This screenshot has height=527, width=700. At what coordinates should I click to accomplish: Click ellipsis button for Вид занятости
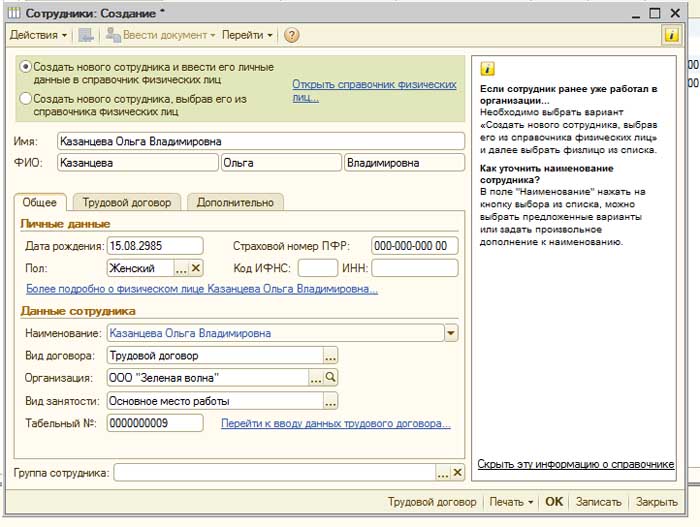click(330, 401)
